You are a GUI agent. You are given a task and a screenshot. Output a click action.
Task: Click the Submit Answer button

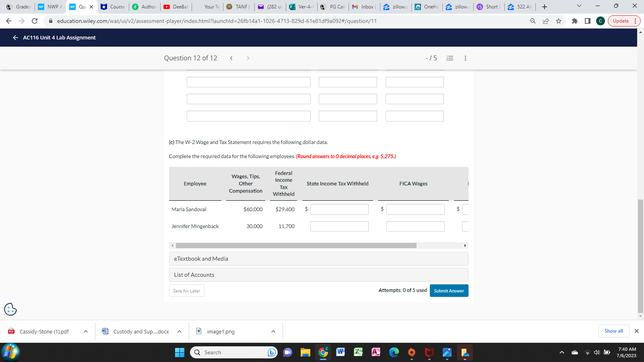tap(449, 290)
